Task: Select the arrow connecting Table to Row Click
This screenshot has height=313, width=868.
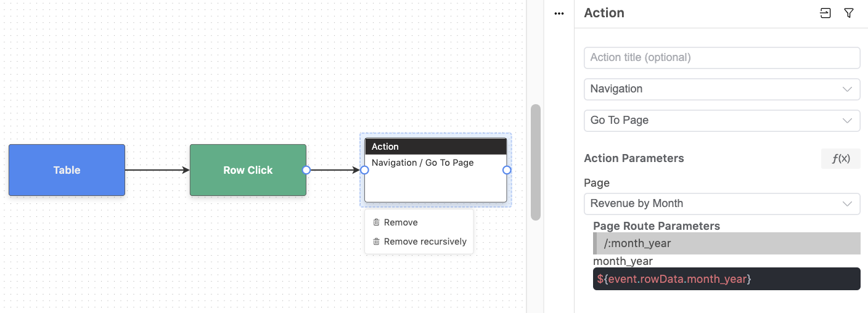Action: (157, 170)
